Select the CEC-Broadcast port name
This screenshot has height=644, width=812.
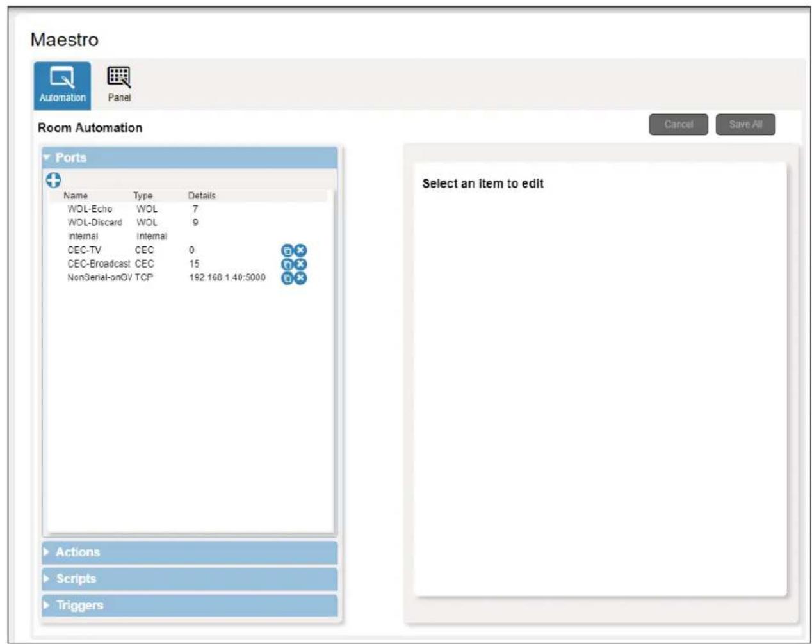(x=99, y=264)
